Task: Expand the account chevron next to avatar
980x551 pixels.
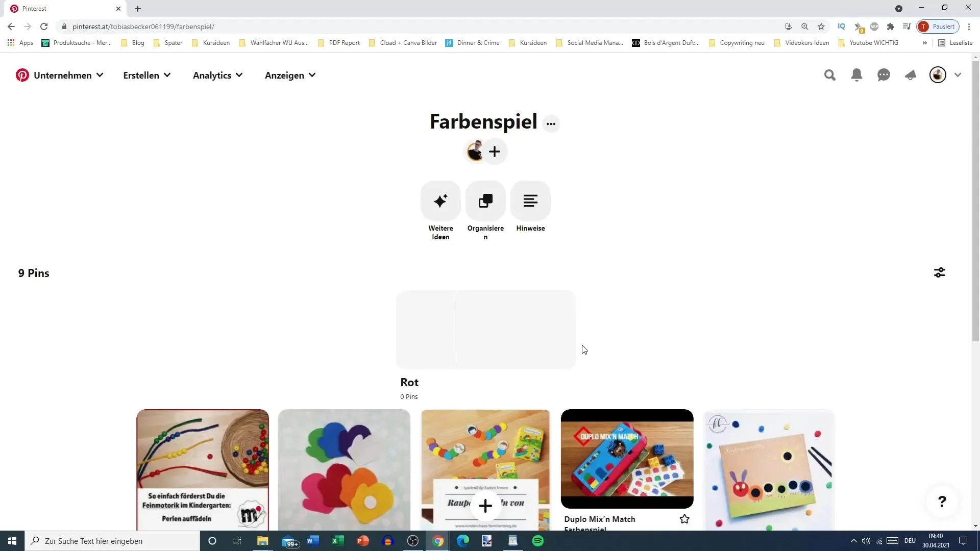Action: click(958, 75)
